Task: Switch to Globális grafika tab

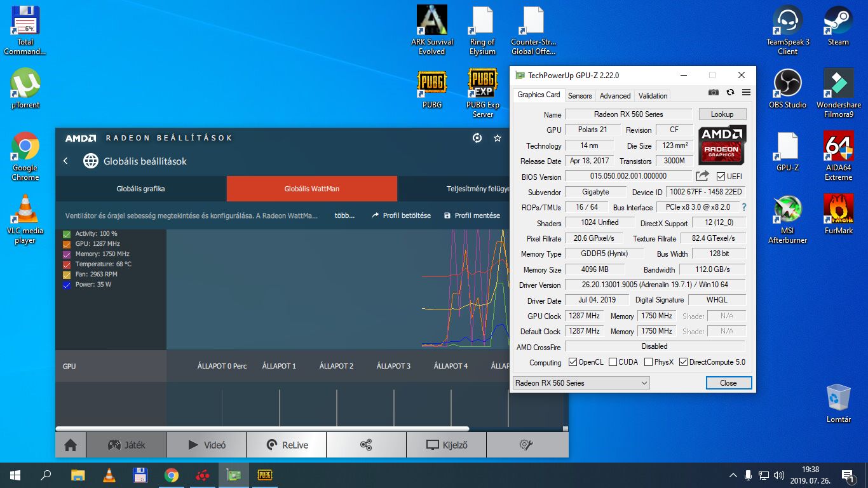Action: coord(141,189)
